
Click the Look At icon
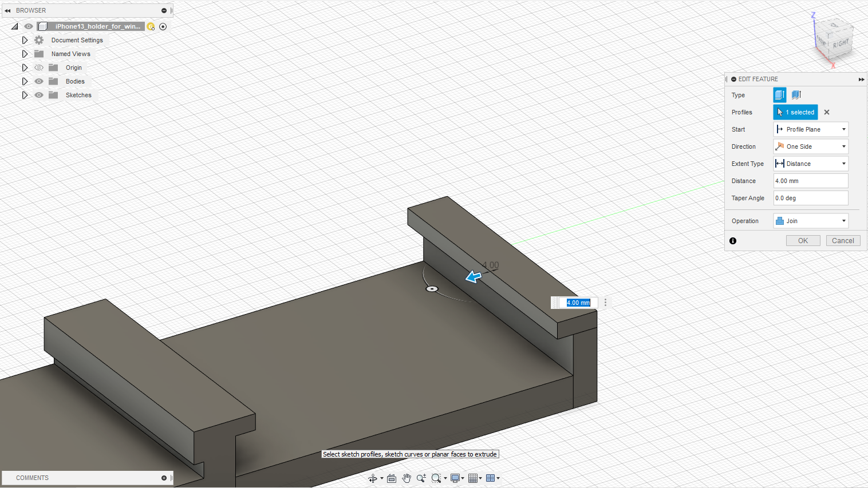(392, 478)
